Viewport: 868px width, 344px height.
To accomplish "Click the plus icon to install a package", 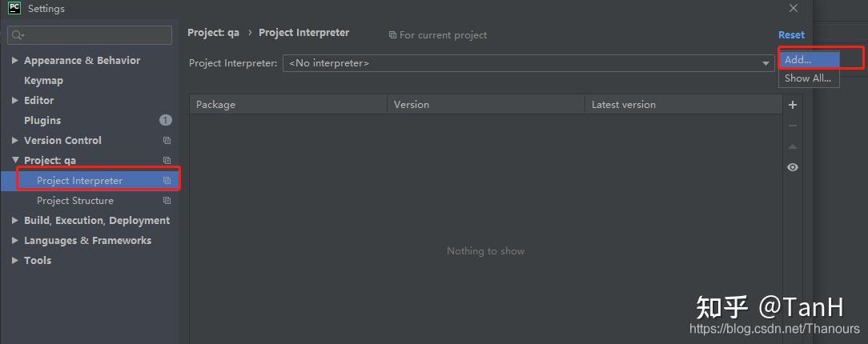I will (793, 105).
